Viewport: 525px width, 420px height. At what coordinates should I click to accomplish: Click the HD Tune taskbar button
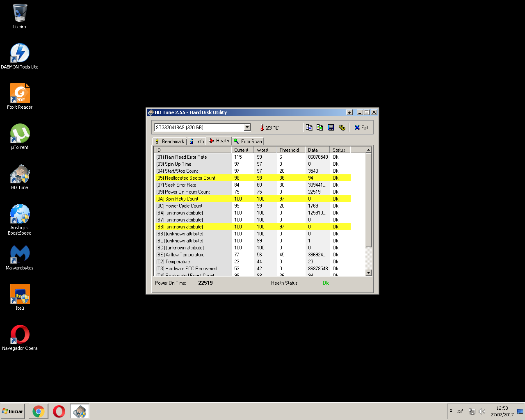click(x=80, y=411)
